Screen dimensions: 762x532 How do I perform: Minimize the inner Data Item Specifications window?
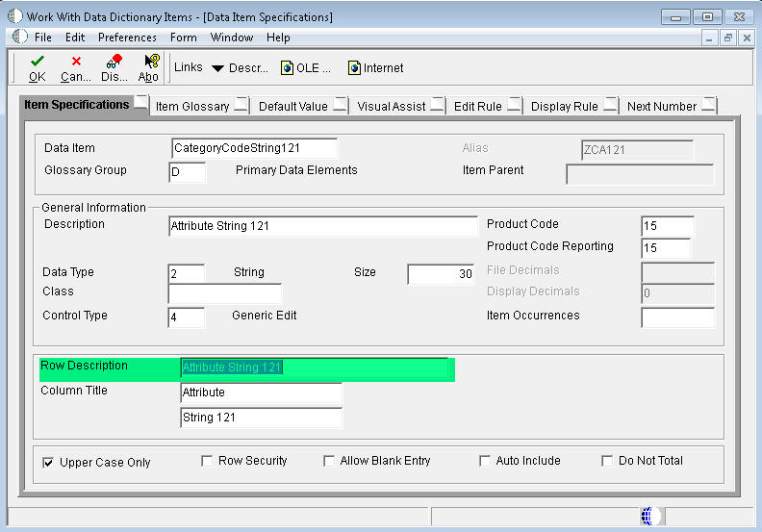click(709, 38)
